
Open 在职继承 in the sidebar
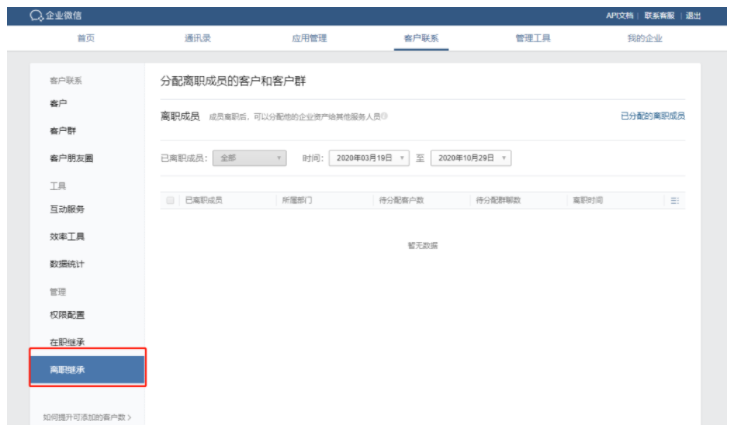coord(67,342)
